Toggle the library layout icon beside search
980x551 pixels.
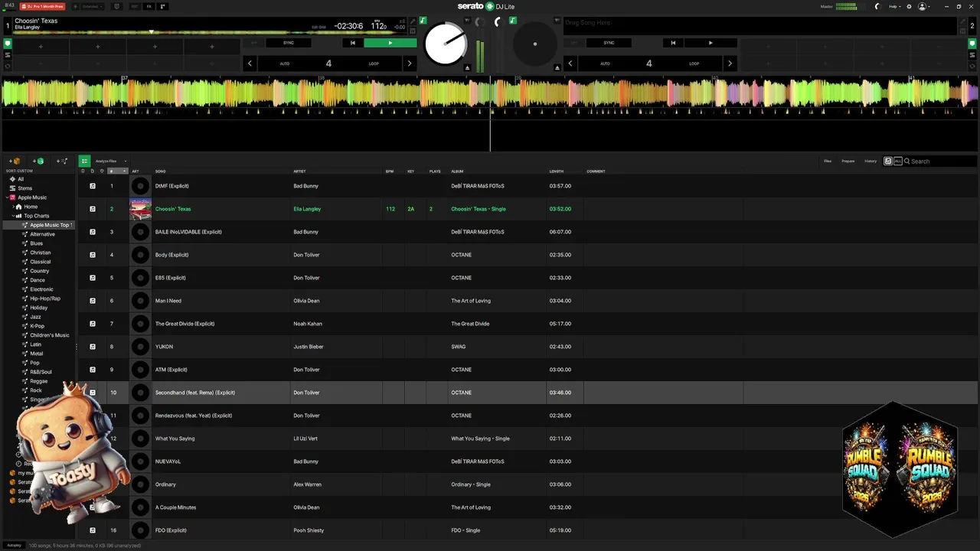[x=888, y=161]
